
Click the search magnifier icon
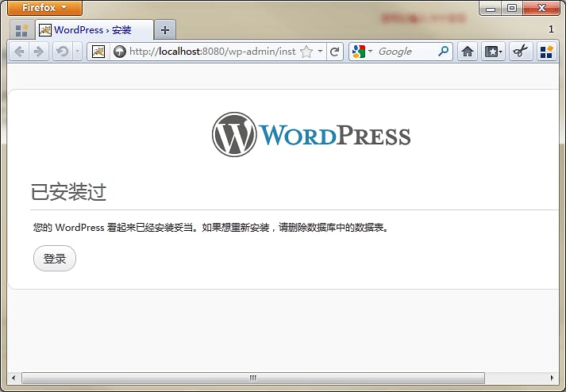(x=443, y=52)
